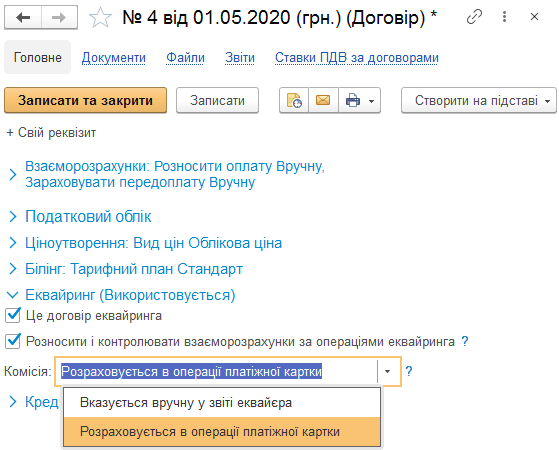Open print options dropdown arrow
559x450 pixels.
click(371, 101)
